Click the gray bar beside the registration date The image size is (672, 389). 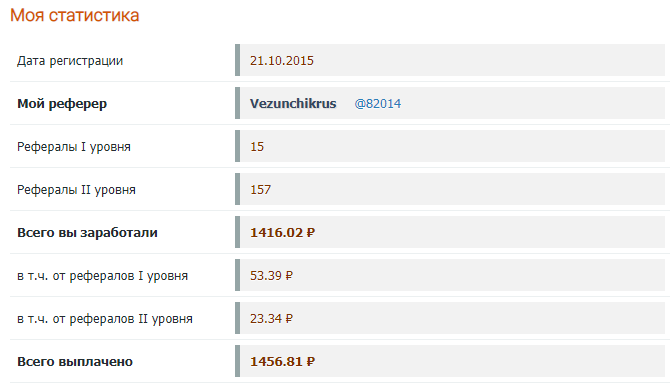click(x=237, y=60)
